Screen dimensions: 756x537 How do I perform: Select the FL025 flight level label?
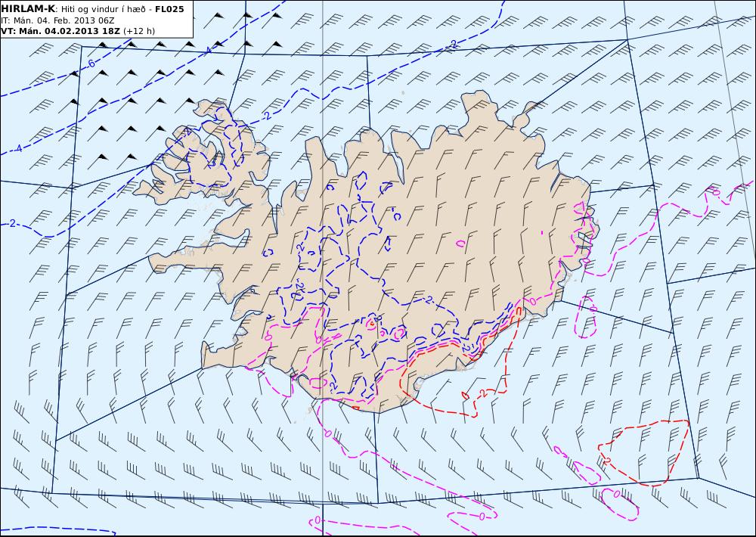coord(169,9)
